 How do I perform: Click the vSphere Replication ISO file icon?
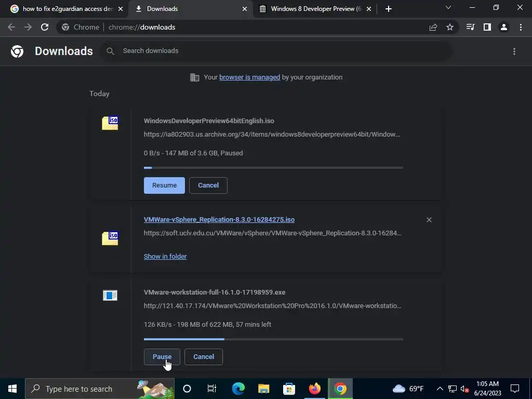click(x=110, y=238)
